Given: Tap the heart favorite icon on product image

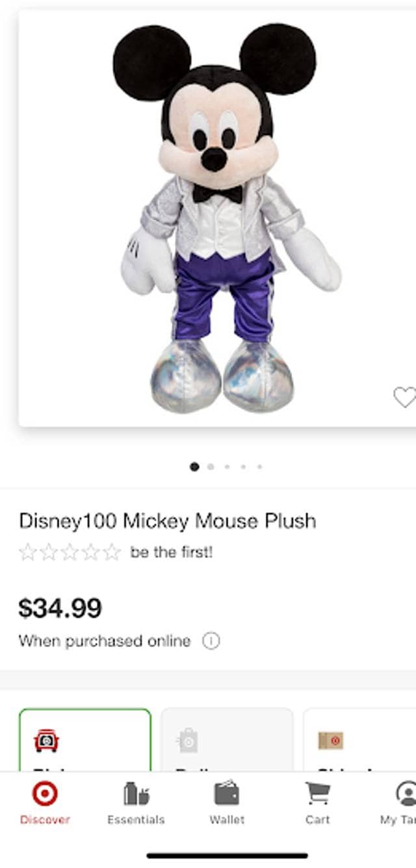Looking at the screenshot, I should click(404, 397).
